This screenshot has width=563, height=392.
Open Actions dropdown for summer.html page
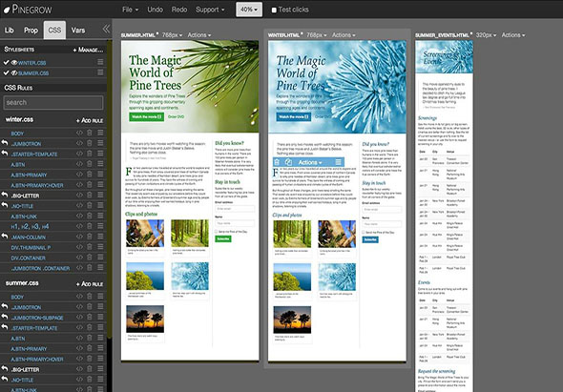point(198,35)
